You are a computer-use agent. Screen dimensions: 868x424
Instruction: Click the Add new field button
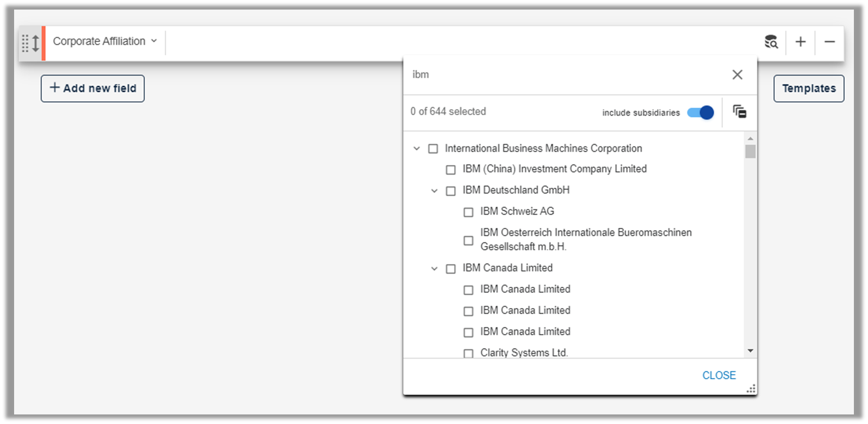click(93, 89)
